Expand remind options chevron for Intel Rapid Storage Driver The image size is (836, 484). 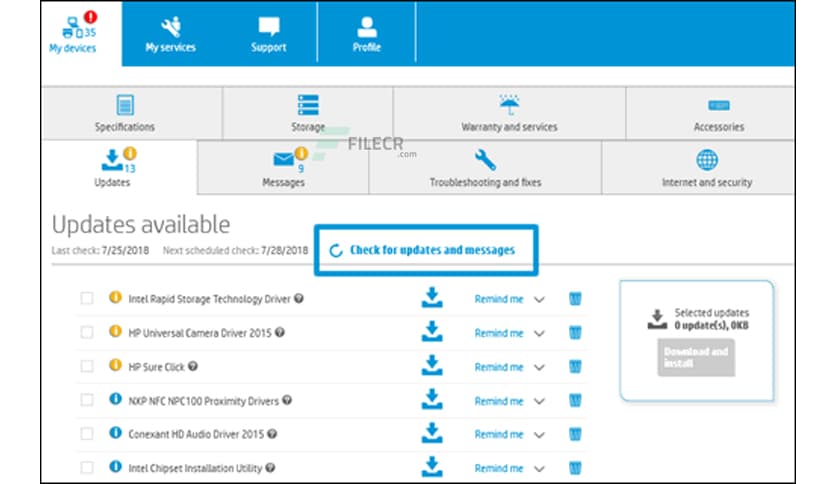[x=540, y=300]
